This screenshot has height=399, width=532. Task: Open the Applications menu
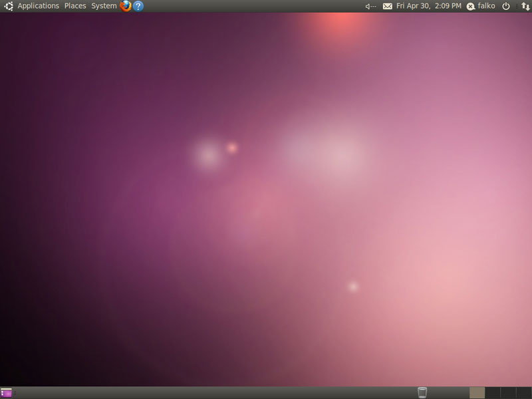pyautogui.click(x=38, y=6)
